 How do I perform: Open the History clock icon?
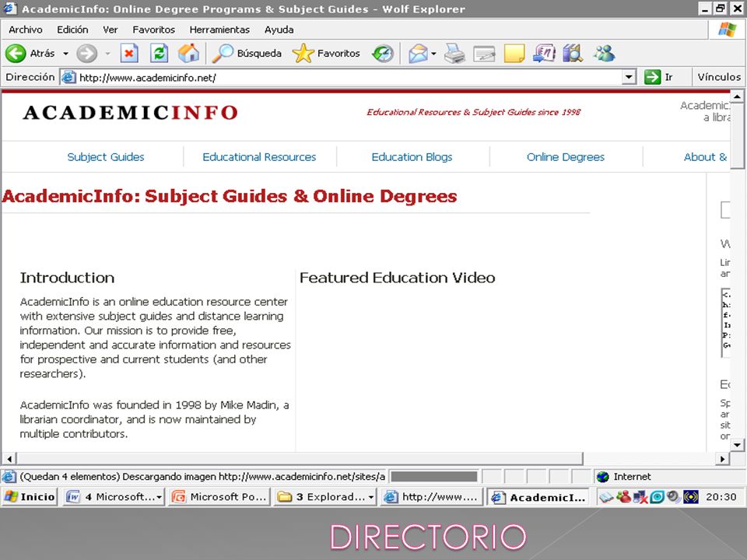pyautogui.click(x=383, y=54)
